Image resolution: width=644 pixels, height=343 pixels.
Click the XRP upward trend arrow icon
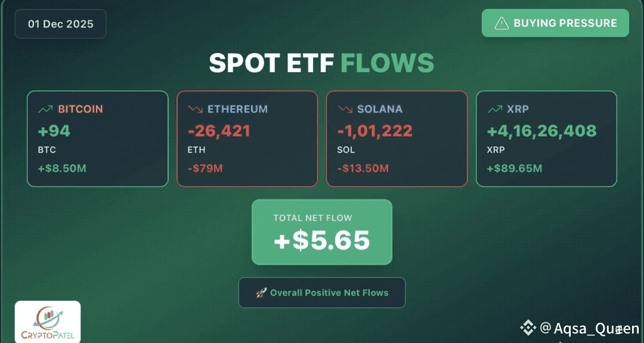[x=494, y=110]
